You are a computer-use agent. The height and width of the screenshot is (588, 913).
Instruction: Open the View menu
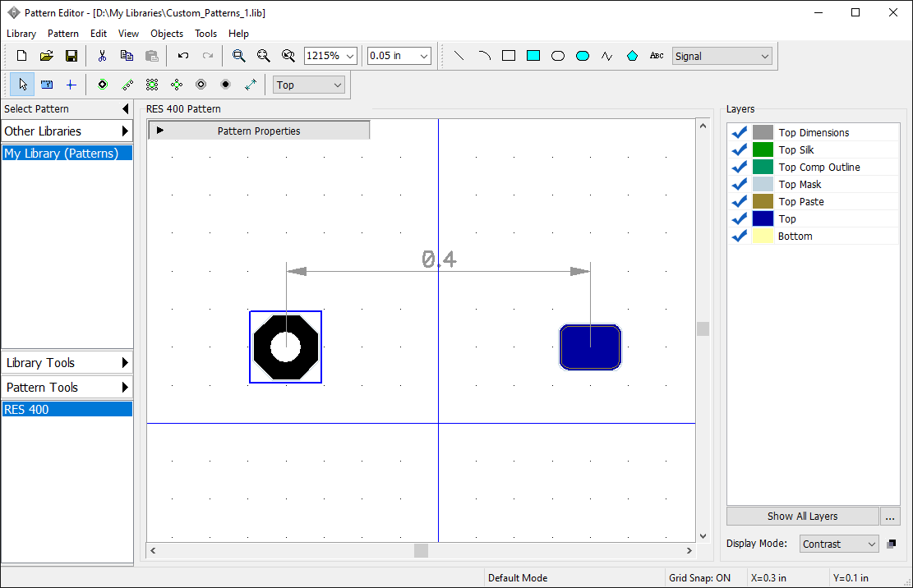(x=128, y=34)
